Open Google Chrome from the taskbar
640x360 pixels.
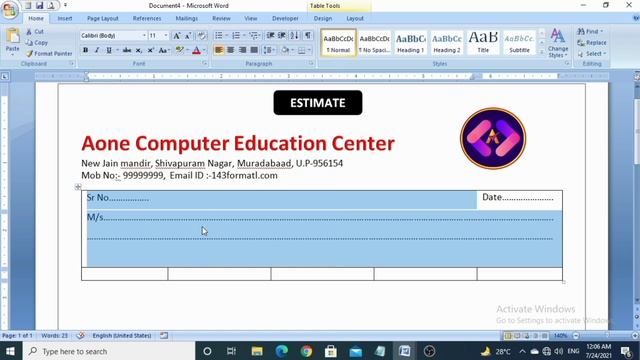tap(306, 351)
